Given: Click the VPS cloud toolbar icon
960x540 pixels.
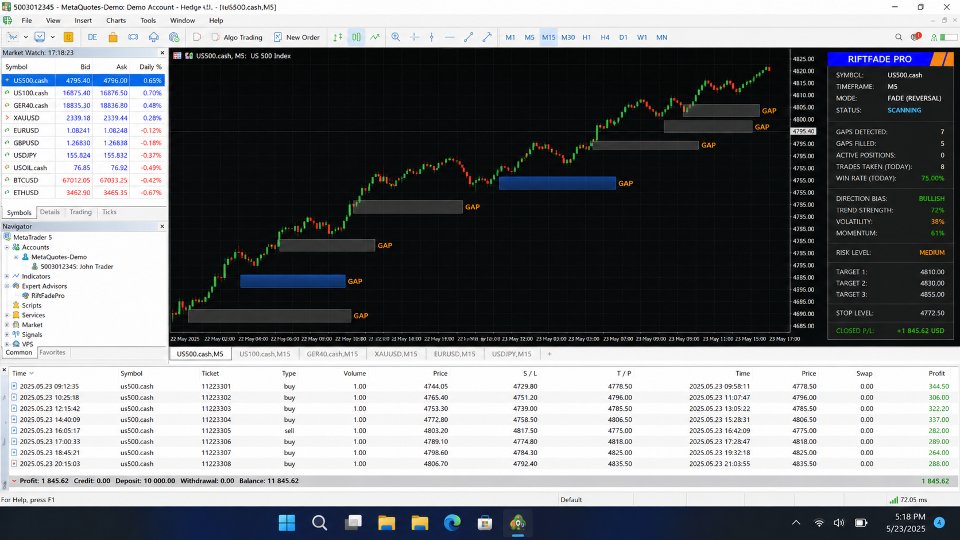Looking at the screenshot, I should [154, 37].
